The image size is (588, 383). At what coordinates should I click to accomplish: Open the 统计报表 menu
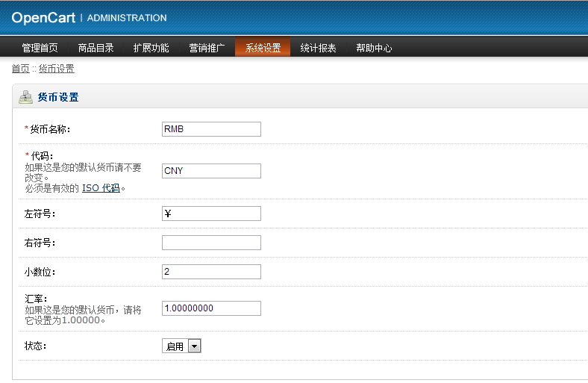(x=318, y=48)
